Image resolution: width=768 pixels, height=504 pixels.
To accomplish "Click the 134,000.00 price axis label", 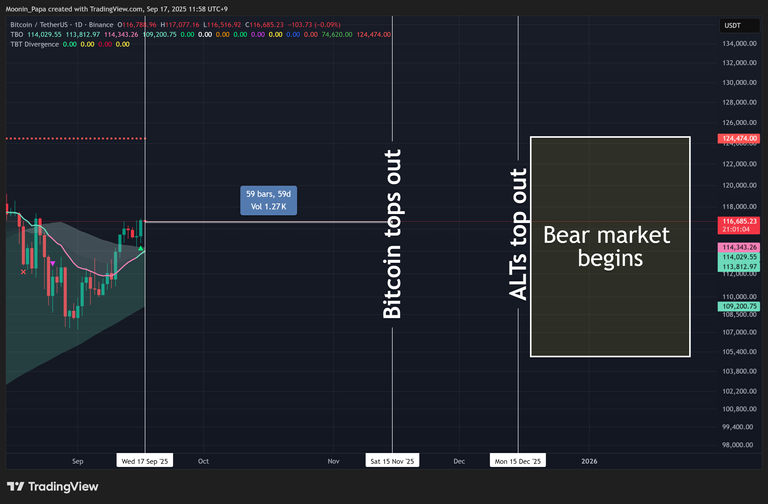I will pos(740,44).
